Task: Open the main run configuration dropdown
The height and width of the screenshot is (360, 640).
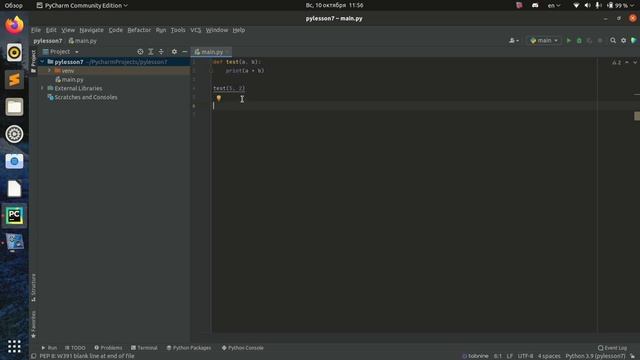Action: 544,40
